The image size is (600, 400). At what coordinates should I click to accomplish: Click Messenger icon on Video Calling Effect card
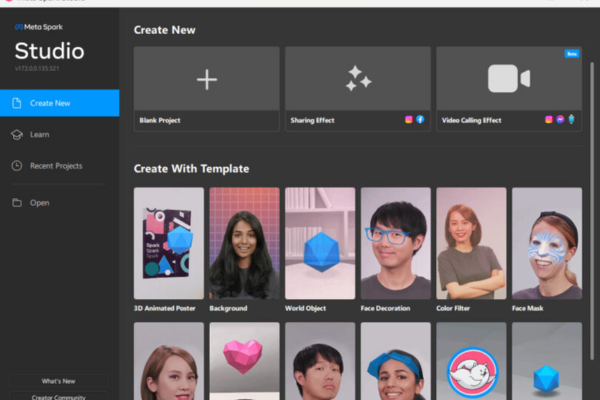(560, 119)
